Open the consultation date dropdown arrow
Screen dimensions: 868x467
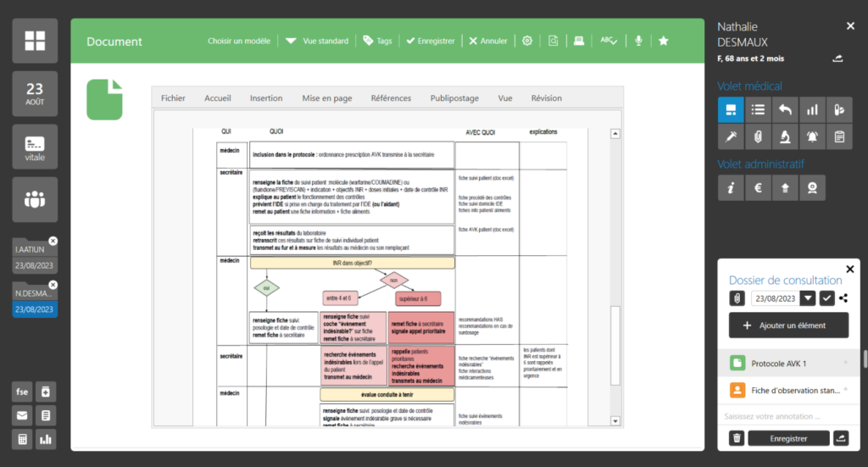pyautogui.click(x=809, y=298)
